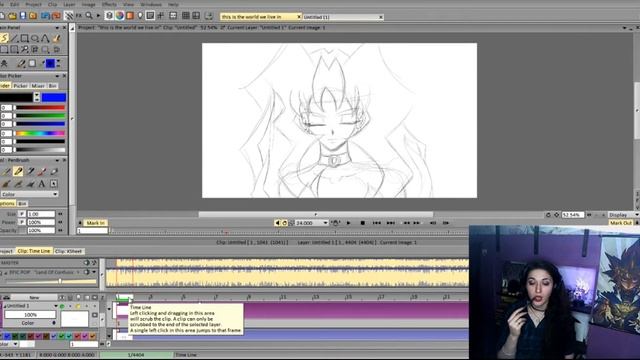640x360 pixels.
Task: Click the horizontal canvas scrollbar
Action: point(316,214)
